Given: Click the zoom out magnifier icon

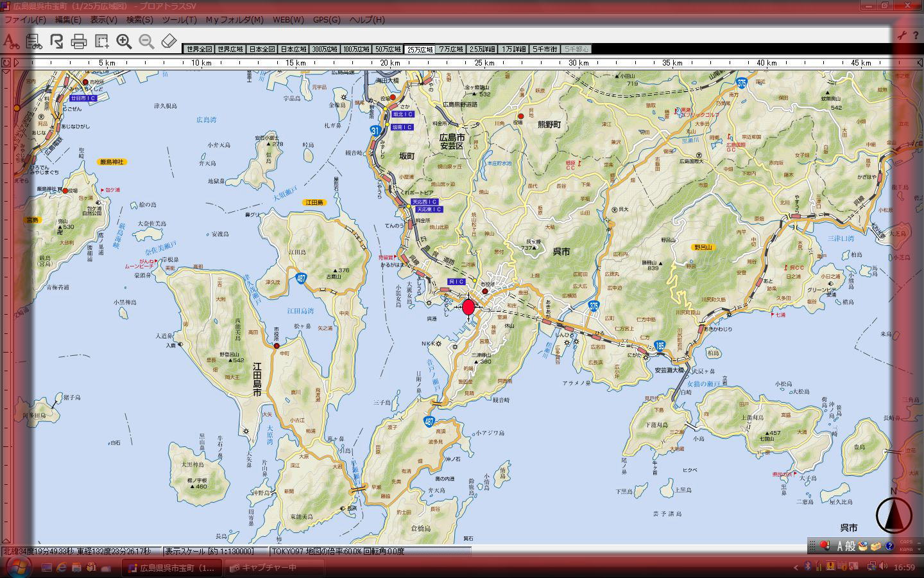Looking at the screenshot, I should point(146,42).
